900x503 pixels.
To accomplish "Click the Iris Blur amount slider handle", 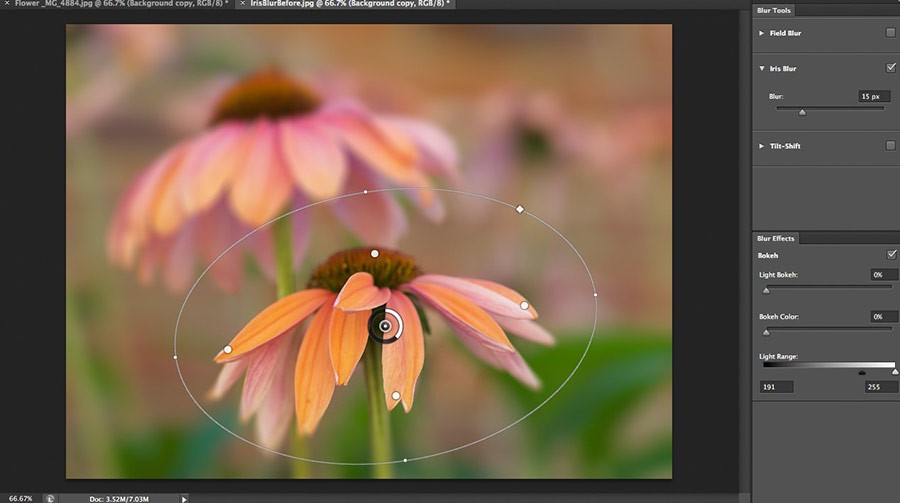I will 802,113.
